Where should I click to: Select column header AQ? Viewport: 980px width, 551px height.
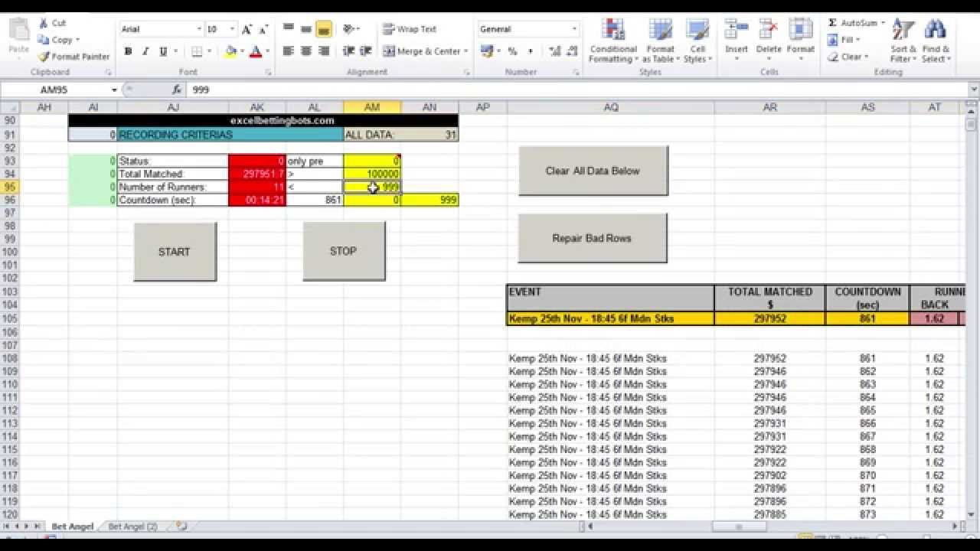(x=610, y=108)
